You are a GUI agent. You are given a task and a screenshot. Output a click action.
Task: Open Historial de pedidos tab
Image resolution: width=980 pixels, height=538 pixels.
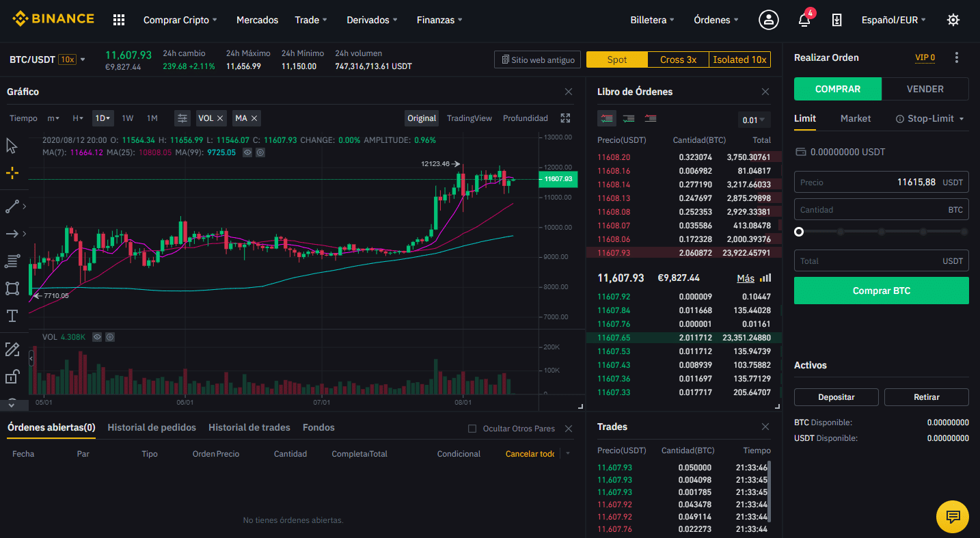[152, 427]
